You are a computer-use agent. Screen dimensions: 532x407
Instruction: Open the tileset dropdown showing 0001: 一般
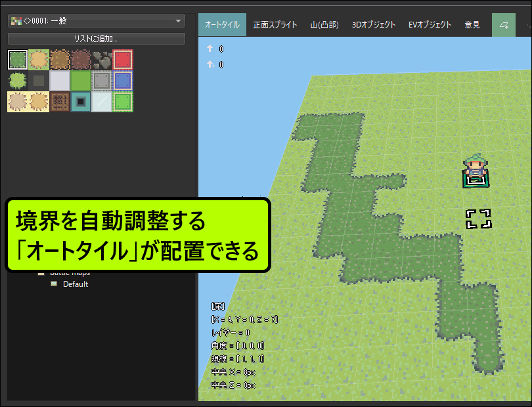pyautogui.click(x=96, y=21)
